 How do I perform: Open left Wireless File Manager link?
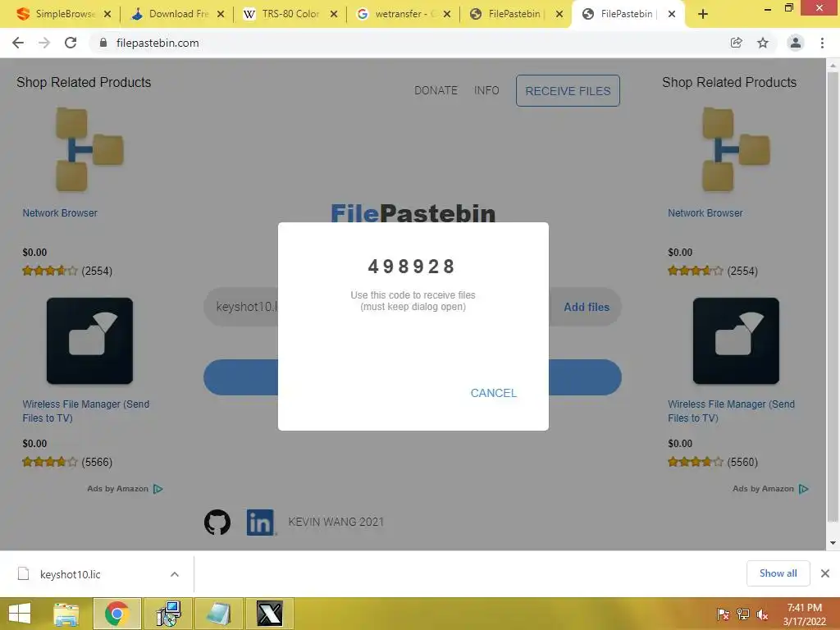tap(85, 411)
